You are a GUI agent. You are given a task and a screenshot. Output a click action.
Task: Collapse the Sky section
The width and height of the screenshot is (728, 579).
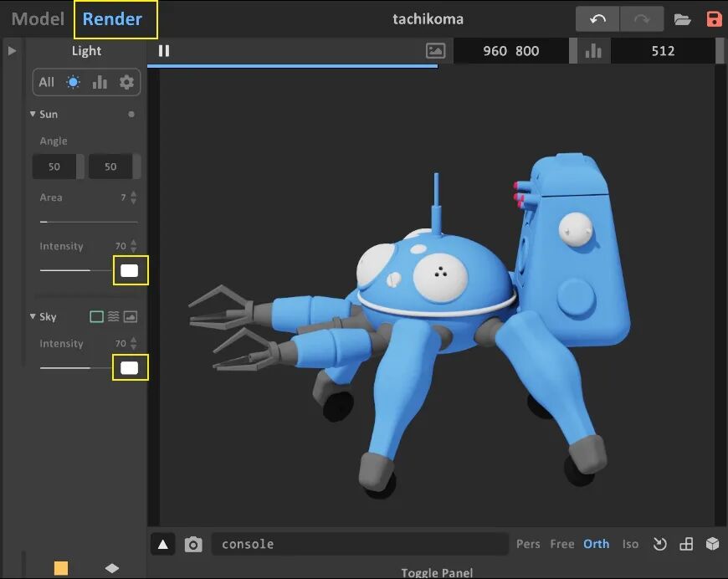point(33,316)
